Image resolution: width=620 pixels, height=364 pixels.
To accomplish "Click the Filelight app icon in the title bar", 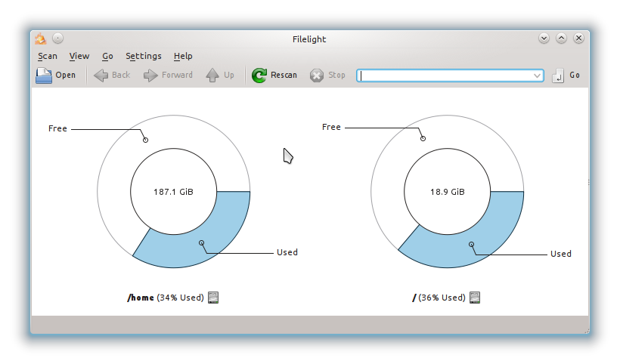I will pyautogui.click(x=40, y=39).
